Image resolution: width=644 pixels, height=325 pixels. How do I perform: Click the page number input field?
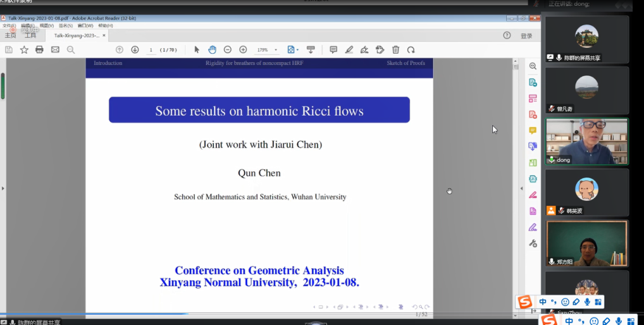click(151, 50)
